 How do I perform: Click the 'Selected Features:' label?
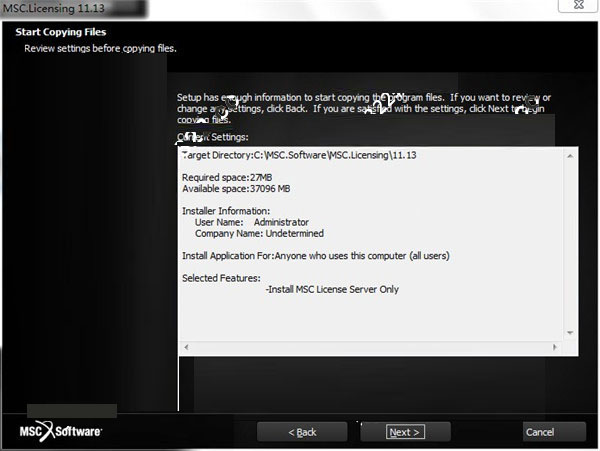coord(221,278)
